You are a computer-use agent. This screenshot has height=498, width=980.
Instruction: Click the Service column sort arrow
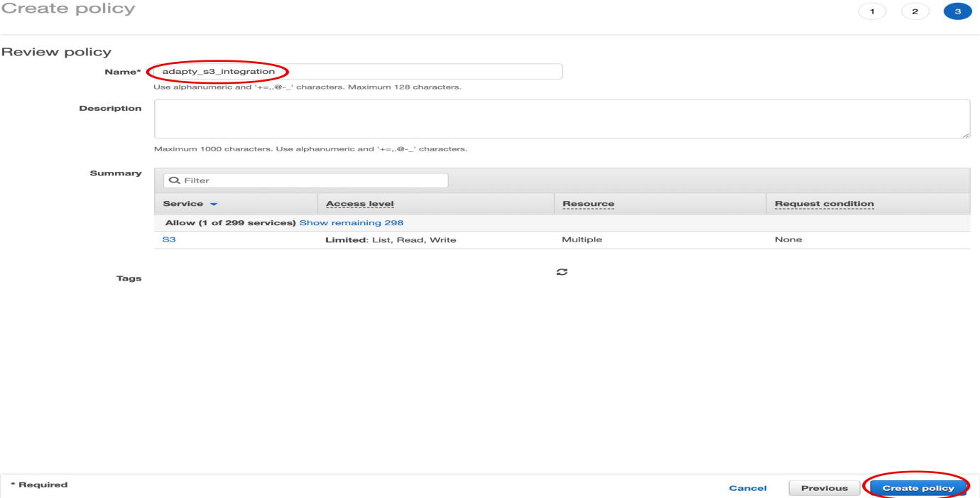point(214,205)
